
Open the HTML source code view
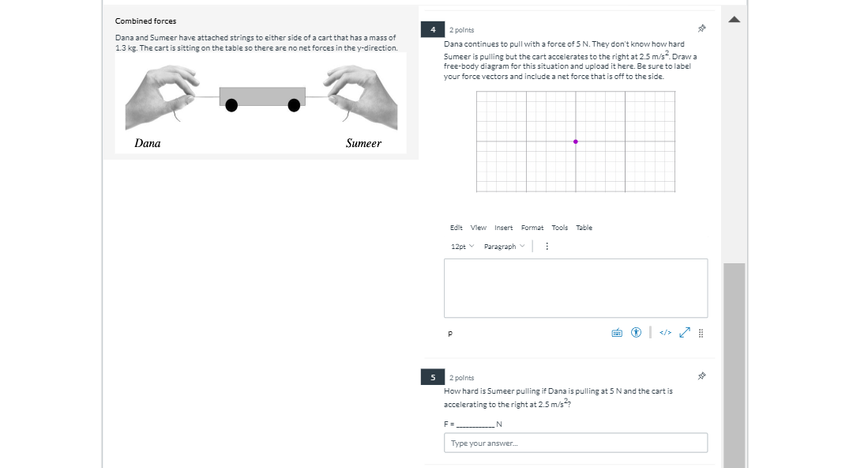664,332
